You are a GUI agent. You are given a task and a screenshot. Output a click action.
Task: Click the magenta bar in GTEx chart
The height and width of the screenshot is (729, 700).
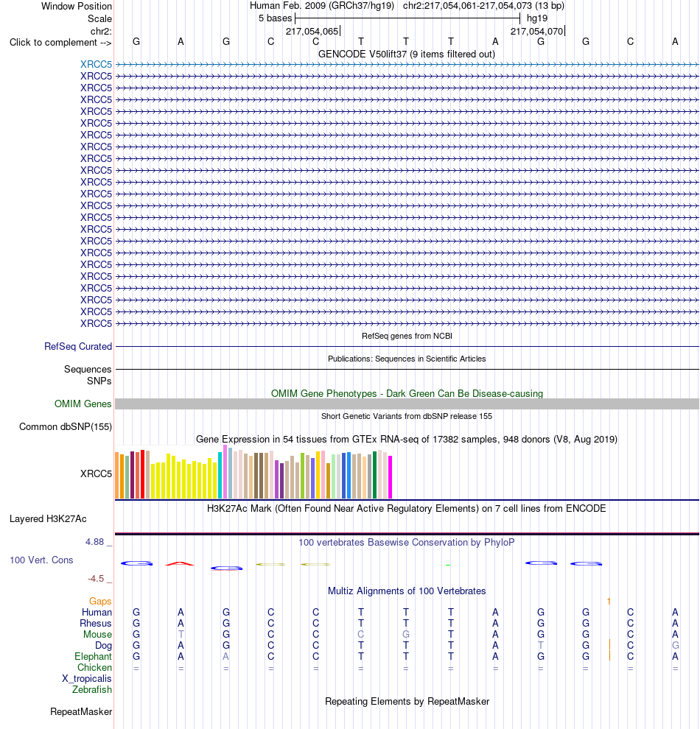(x=391, y=477)
